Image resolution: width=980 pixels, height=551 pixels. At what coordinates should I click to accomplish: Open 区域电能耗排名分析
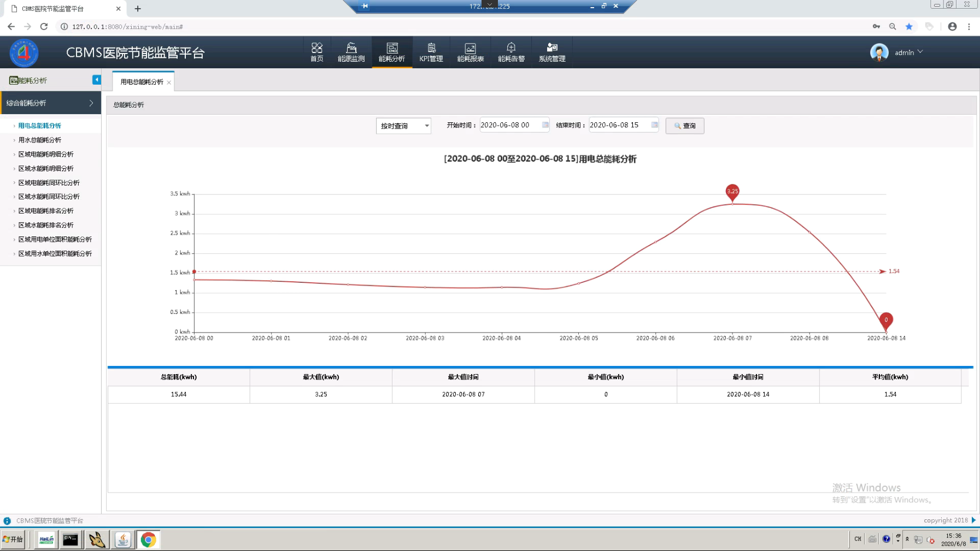pyautogui.click(x=46, y=211)
